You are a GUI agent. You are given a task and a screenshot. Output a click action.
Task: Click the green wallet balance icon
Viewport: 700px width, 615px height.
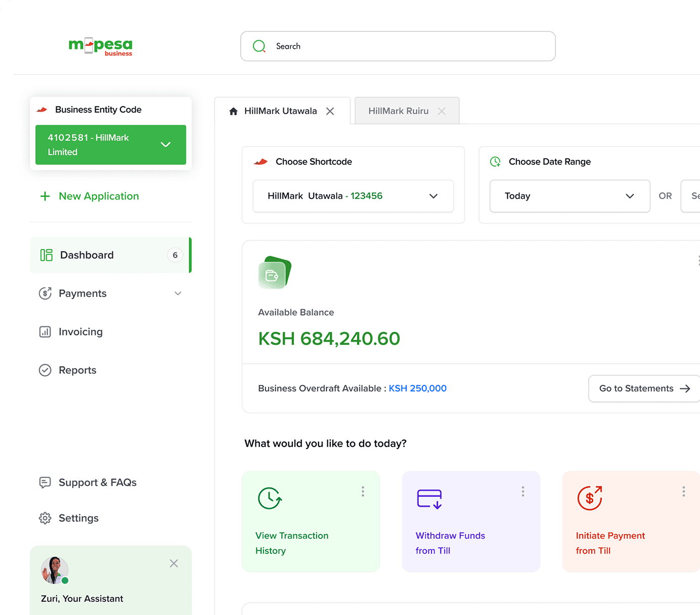[275, 273]
